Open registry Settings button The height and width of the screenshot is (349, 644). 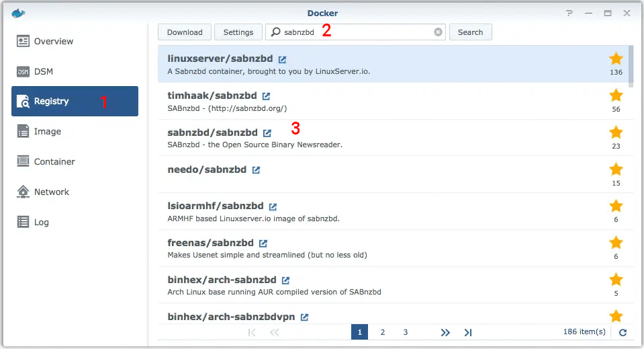point(238,32)
